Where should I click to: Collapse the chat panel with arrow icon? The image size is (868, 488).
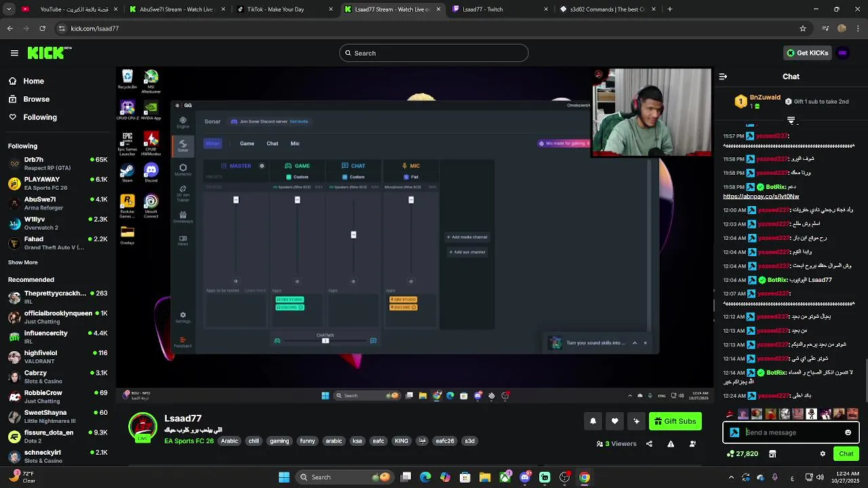coord(723,77)
